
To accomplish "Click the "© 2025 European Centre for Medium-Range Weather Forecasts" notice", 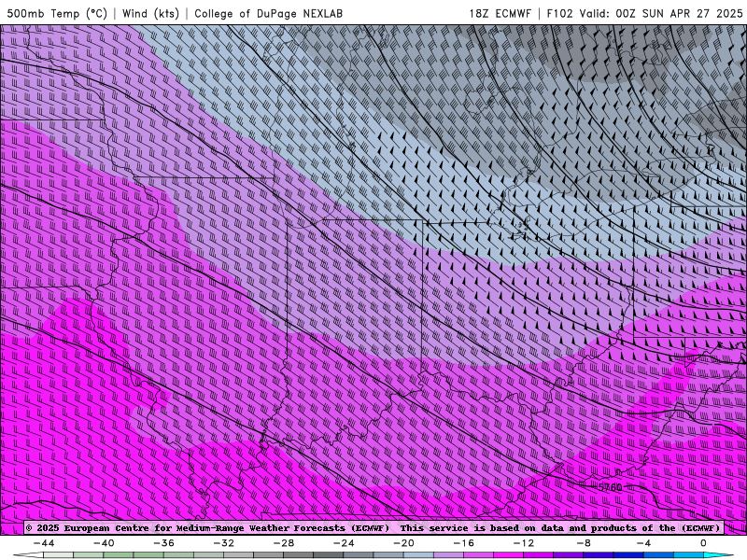I will 207,528.
